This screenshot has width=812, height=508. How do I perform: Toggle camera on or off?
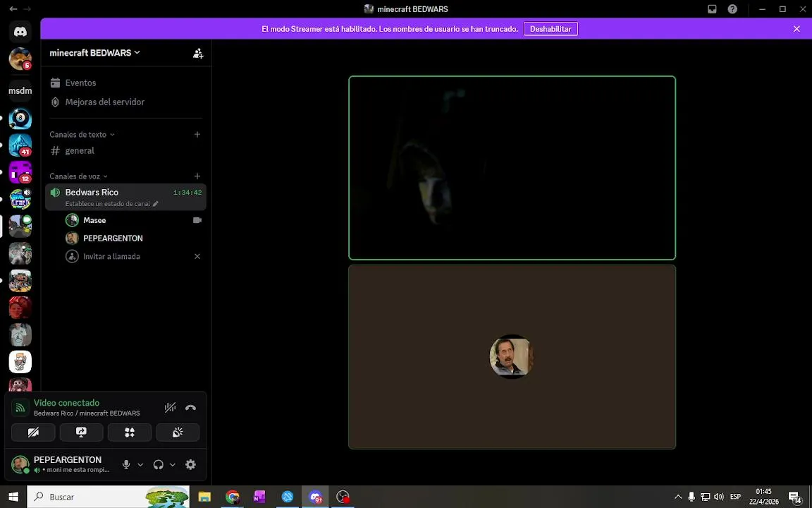pos(33,433)
